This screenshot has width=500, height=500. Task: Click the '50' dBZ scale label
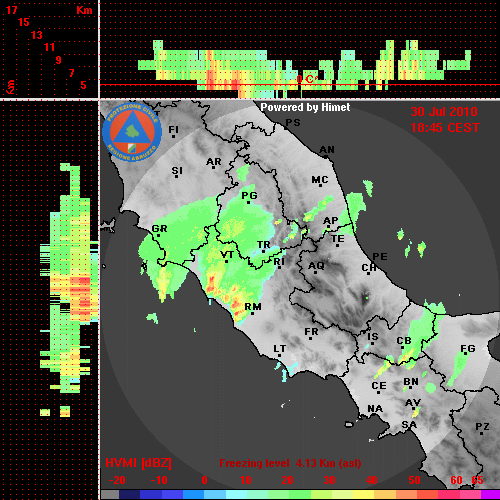pyautogui.click(x=414, y=480)
